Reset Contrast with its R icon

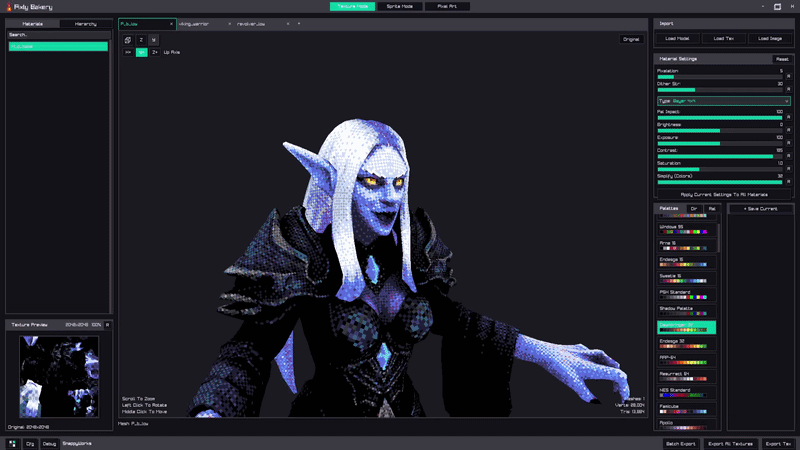(788, 155)
